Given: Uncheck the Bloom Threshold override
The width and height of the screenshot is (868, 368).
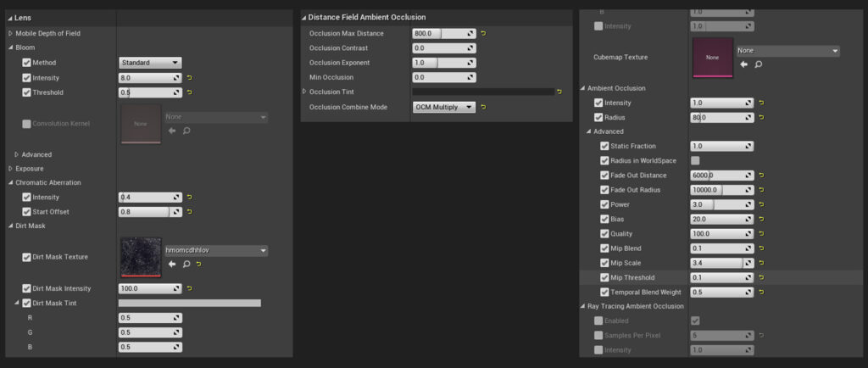Looking at the screenshot, I should point(26,92).
